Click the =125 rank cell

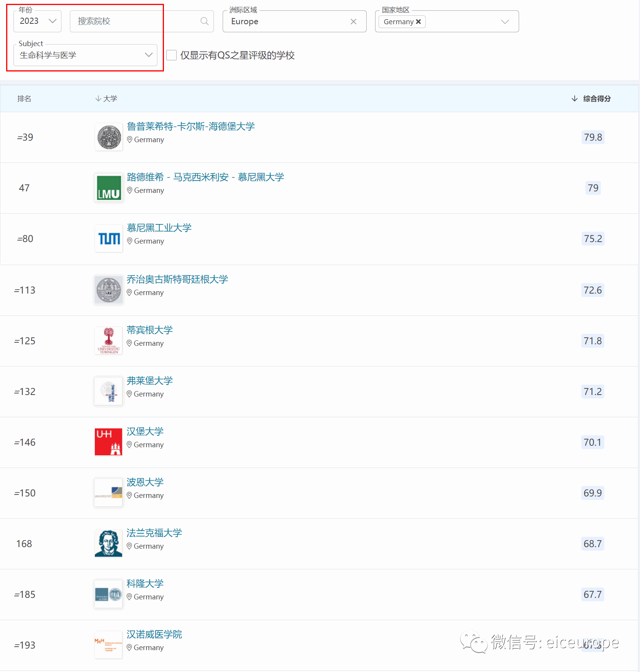point(25,341)
